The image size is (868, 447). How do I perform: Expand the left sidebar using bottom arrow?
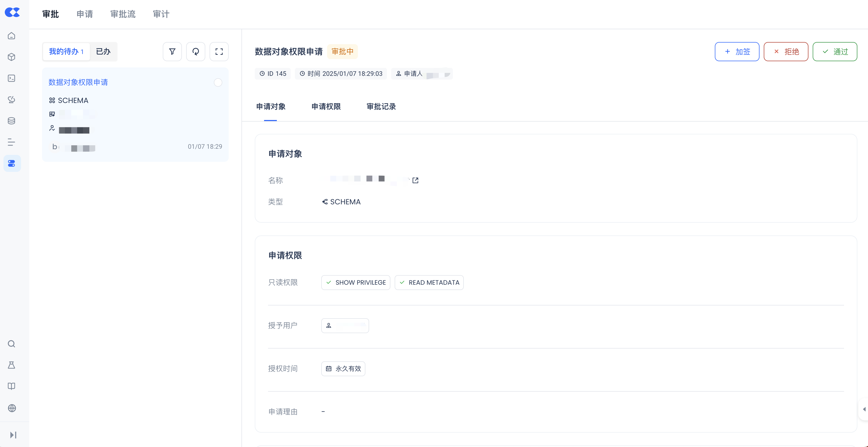(x=13, y=435)
